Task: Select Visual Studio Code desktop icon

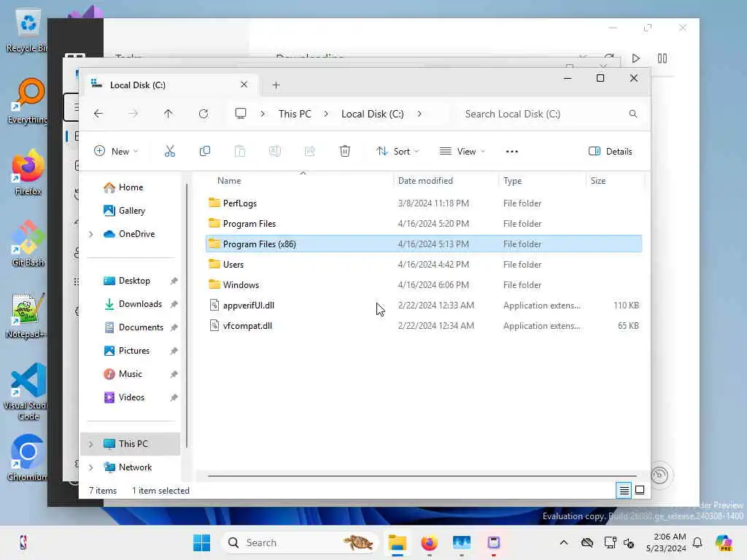Action: (x=28, y=392)
